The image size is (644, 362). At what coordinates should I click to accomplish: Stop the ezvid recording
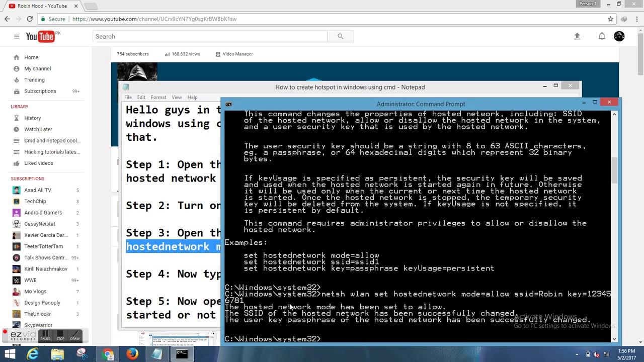[60, 335]
